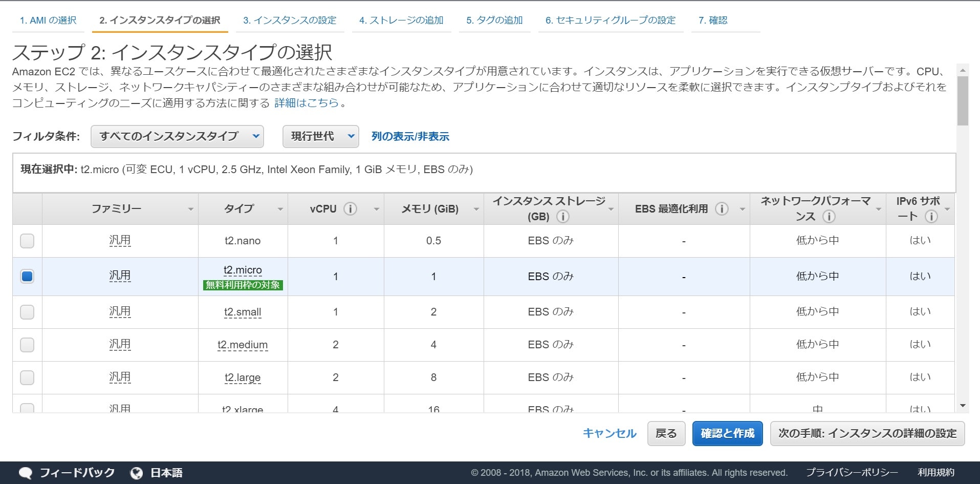Viewport: 980px width, 484px height.
Task: Toggle the t2.micro row checkbox
Action: [27, 277]
